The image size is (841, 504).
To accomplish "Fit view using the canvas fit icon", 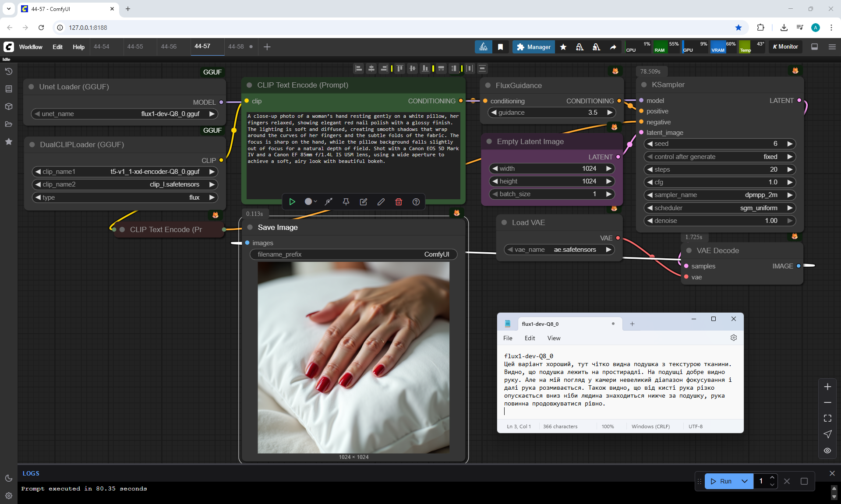I will point(827,418).
